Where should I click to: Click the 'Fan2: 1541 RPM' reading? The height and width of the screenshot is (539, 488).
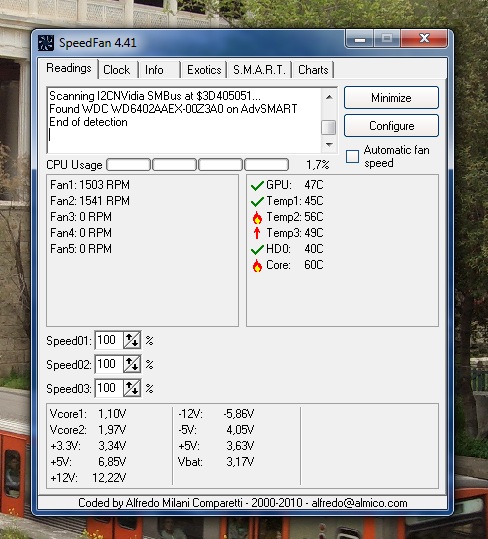click(90, 201)
